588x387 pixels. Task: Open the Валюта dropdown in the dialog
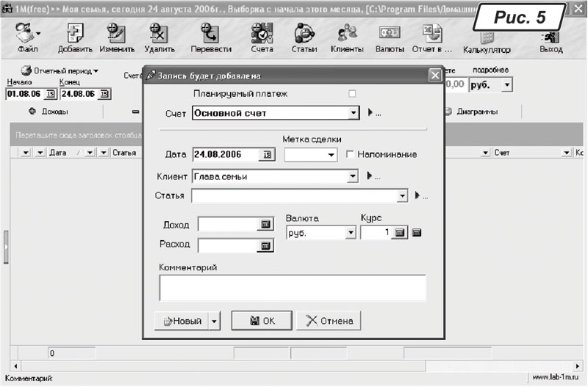pyautogui.click(x=351, y=233)
